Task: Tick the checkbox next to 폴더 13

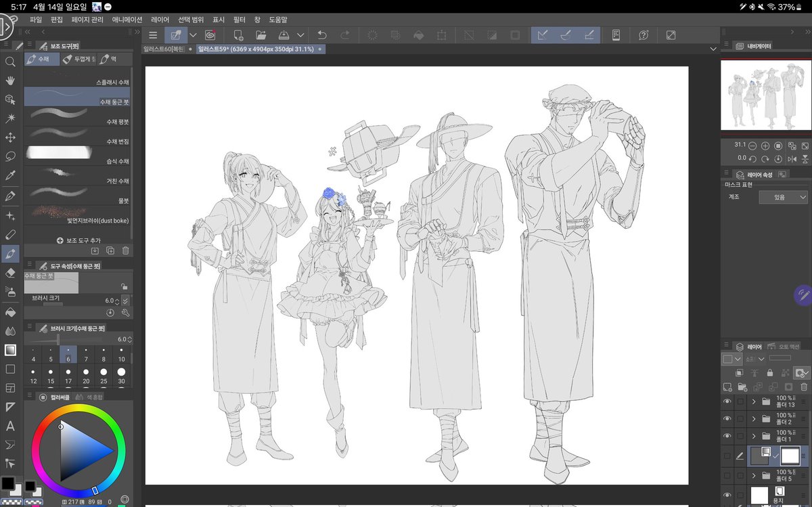Action: (x=741, y=401)
